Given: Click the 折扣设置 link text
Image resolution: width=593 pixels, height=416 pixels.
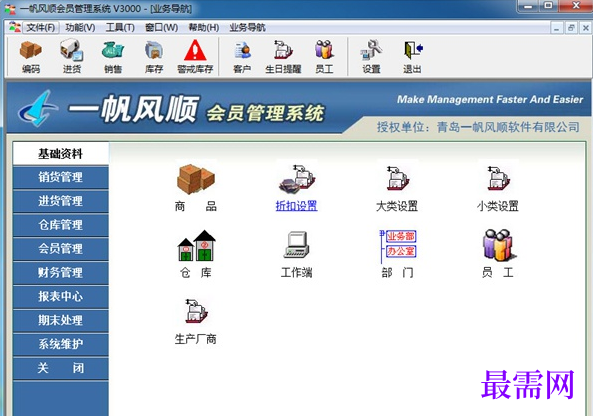Looking at the screenshot, I should tap(296, 206).
